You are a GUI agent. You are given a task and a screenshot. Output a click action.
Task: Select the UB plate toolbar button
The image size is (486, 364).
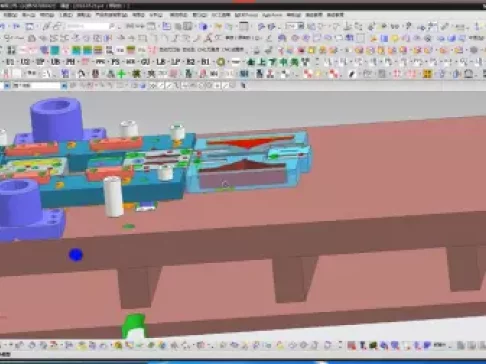[x=55, y=62]
